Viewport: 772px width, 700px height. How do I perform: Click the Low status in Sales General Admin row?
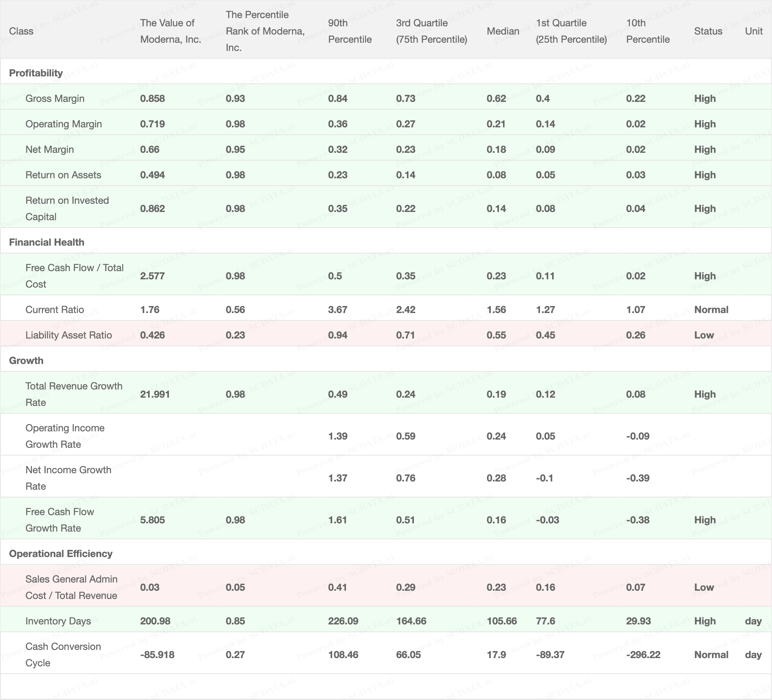(x=704, y=587)
